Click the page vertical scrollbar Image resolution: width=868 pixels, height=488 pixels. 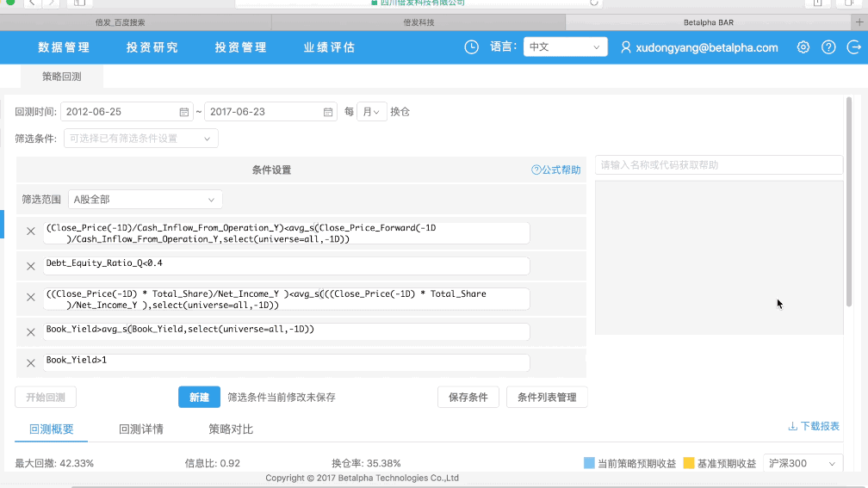(849, 202)
